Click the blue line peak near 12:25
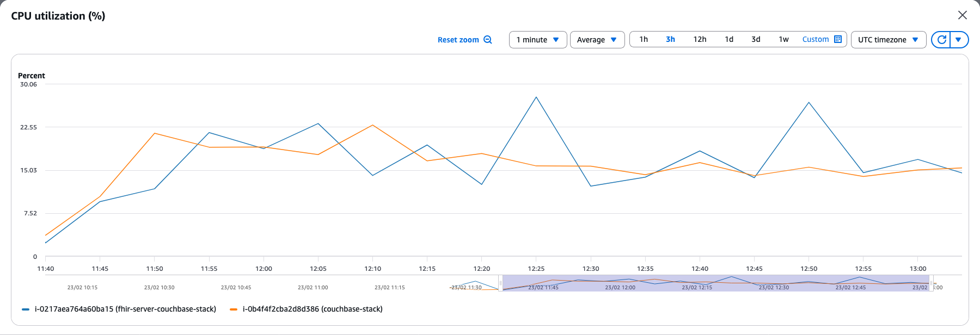The width and height of the screenshot is (980, 335). pyautogui.click(x=536, y=97)
